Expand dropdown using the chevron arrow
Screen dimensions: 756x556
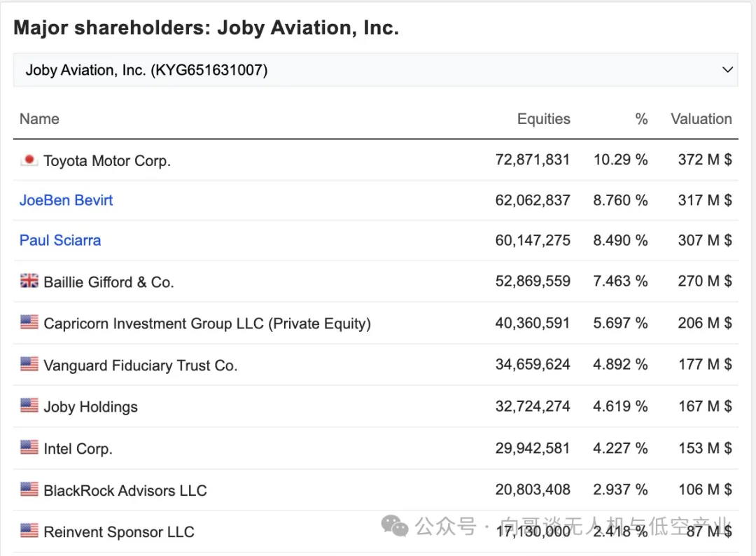coord(727,70)
